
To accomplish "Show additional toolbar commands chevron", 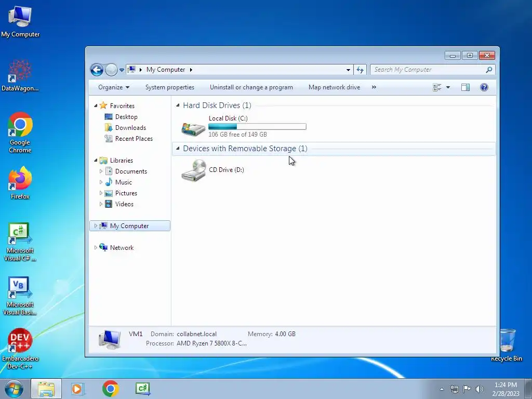I will coord(374,87).
